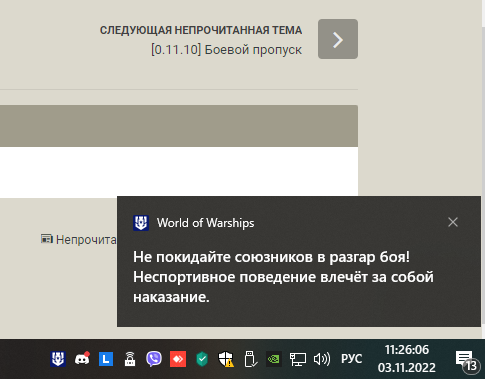Viewport: 485px width, 379px height.
Task: Click 'СЛЕДУЮЩАЯ НЕПРОЧИТАННАЯ ТЕМА' label
Action: click(x=201, y=30)
